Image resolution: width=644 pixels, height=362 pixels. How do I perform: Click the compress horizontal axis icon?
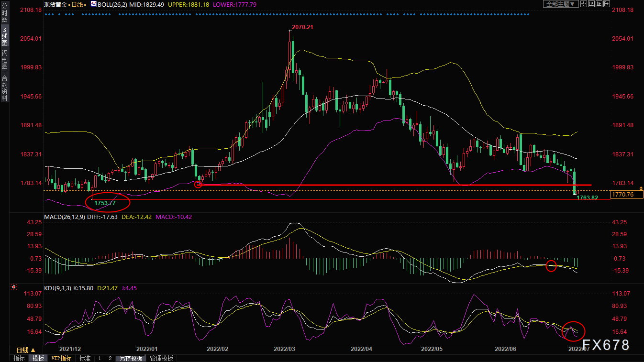pyautogui.click(x=591, y=4)
